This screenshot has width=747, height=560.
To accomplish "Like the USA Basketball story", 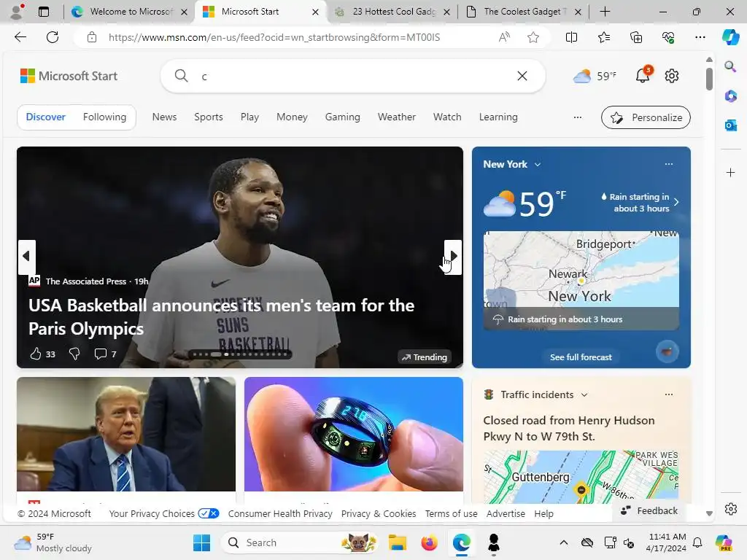I will [36, 354].
